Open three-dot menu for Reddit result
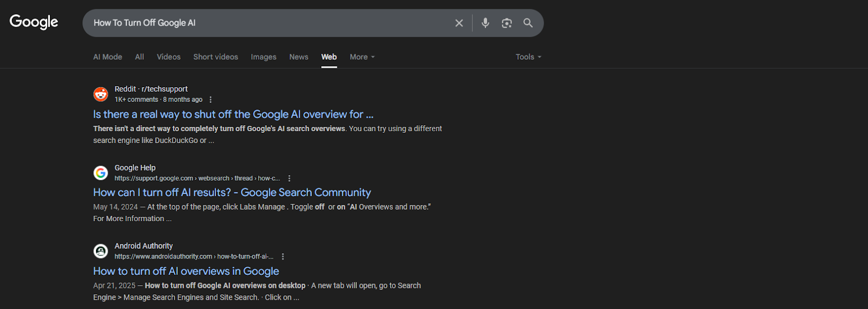The width and height of the screenshot is (868, 309). pos(210,100)
